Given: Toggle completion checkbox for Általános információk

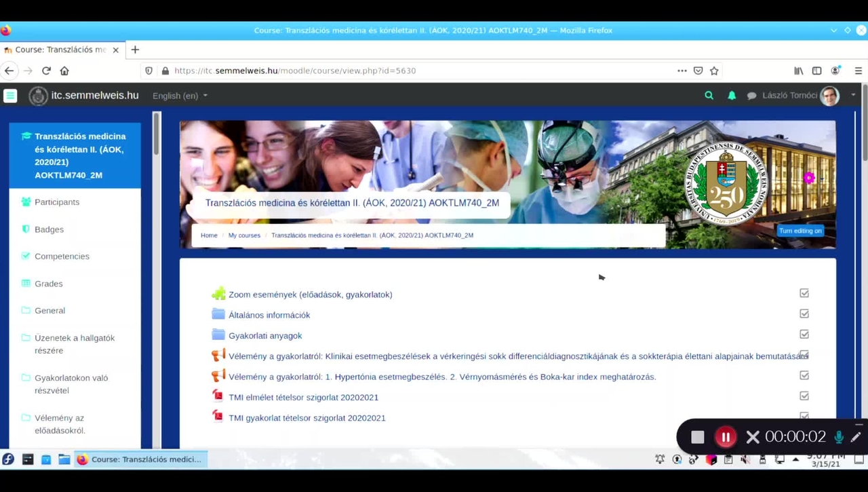Looking at the screenshot, I should [804, 314].
